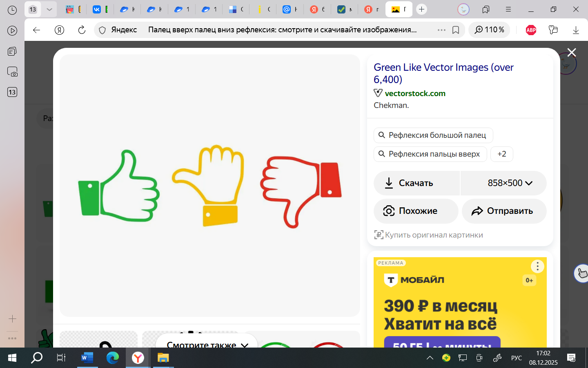Open the extensions puzzle icon
Viewport: 588px width, 368px height.
point(553,30)
